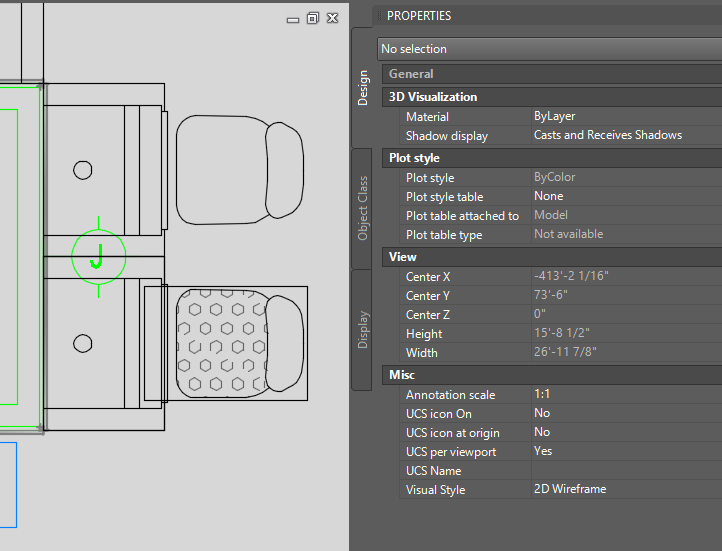722x551 pixels.
Task: Open the Annotation scale 1:1 dropdown
Action: pyautogui.click(x=627, y=394)
